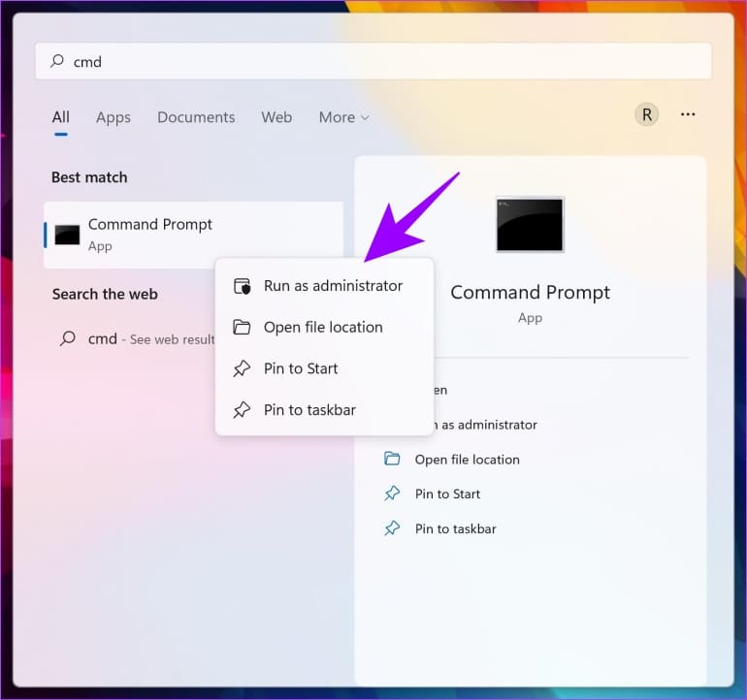The height and width of the screenshot is (700, 747).
Task: Click the Command Prompt icon in Best match
Action: [67, 235]
